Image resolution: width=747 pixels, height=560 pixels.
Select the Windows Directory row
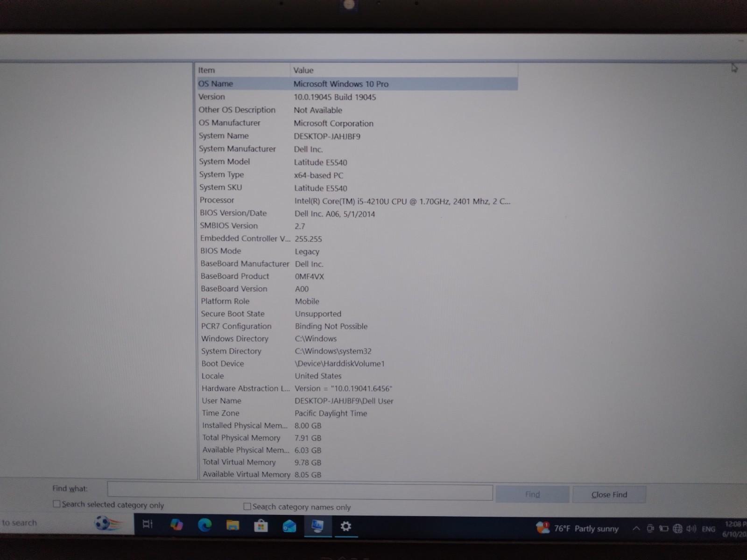(x=357, y=339)
